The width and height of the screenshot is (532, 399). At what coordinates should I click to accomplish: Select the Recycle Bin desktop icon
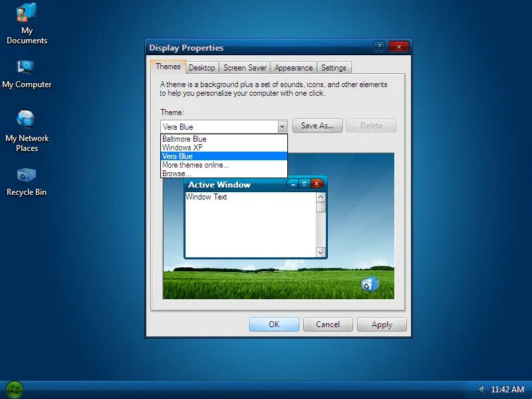(x=27, y=182)
